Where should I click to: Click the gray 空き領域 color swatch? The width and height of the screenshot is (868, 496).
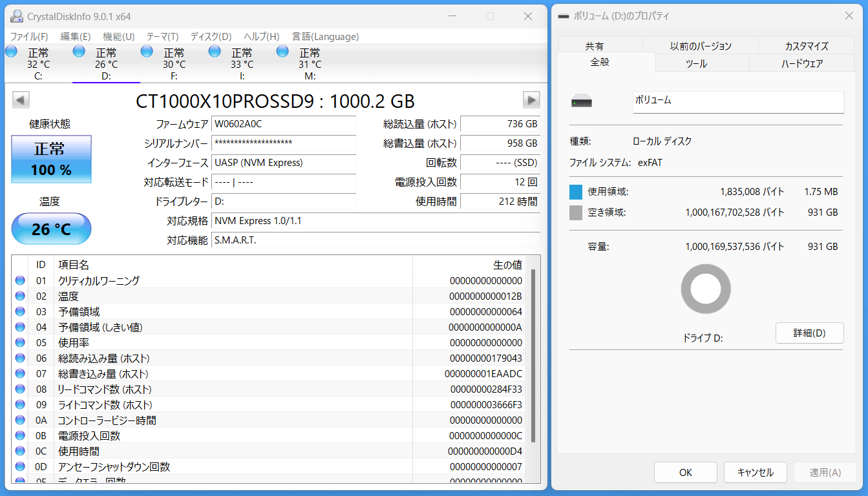tap(576, 212)
